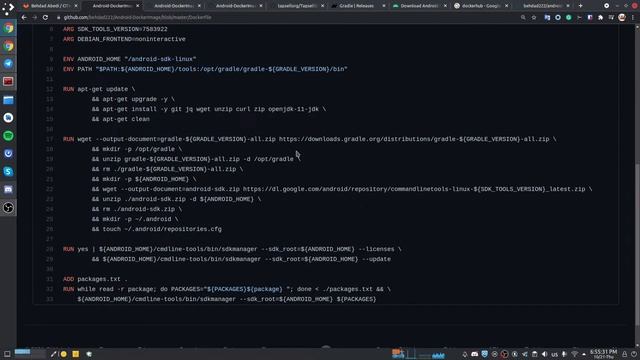The width and height of the screenshot is (640, 360).
Task: Close the Gradle | Releases tab
Action: pyautogui.click(x=384, y=6)
